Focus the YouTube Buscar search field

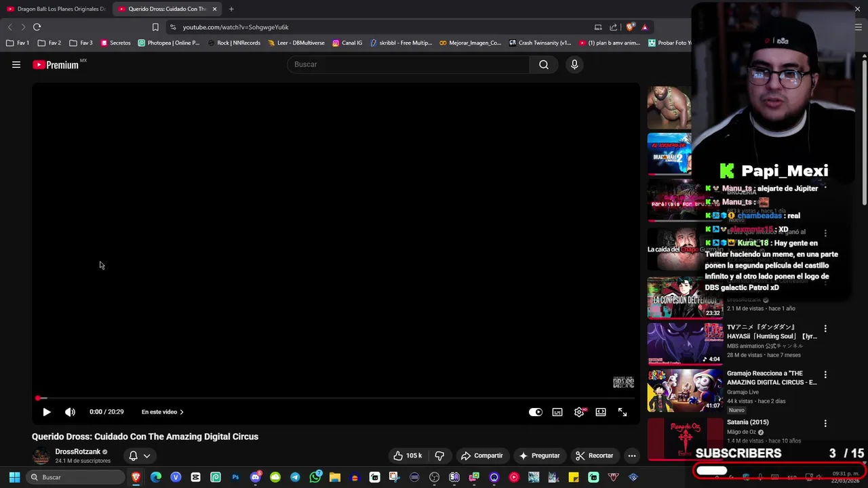[408, 64]
